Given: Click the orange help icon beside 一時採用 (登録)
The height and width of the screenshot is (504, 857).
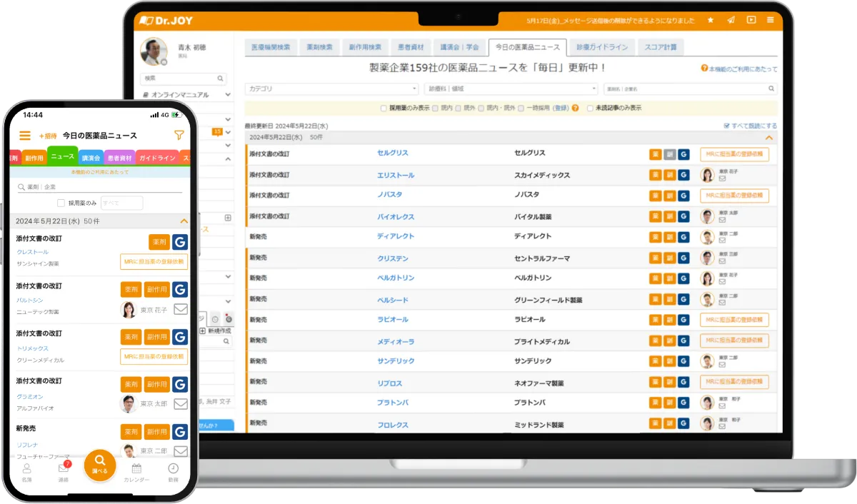Looking at the screenshot, I should (x=575, y=108).
